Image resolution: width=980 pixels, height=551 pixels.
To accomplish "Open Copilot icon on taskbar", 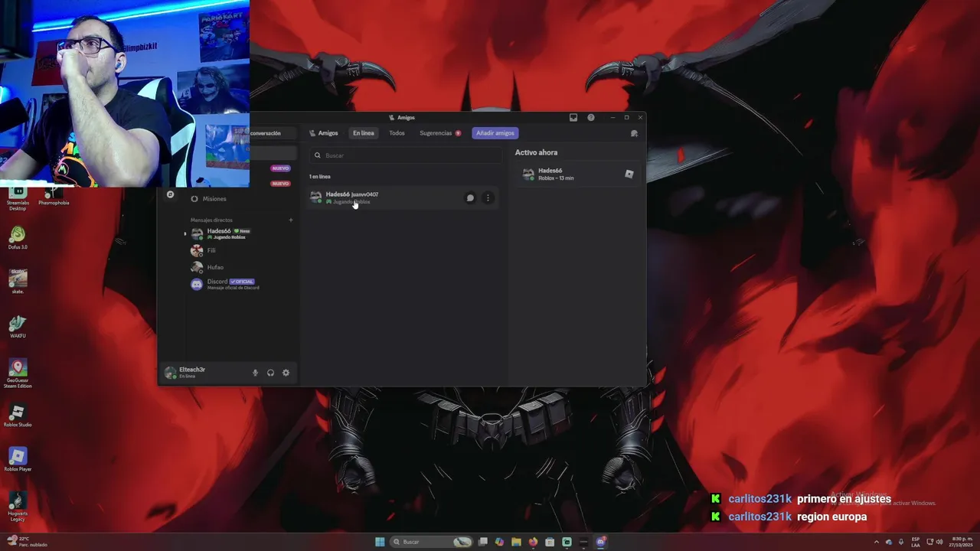I will click(x=500, y=542).
